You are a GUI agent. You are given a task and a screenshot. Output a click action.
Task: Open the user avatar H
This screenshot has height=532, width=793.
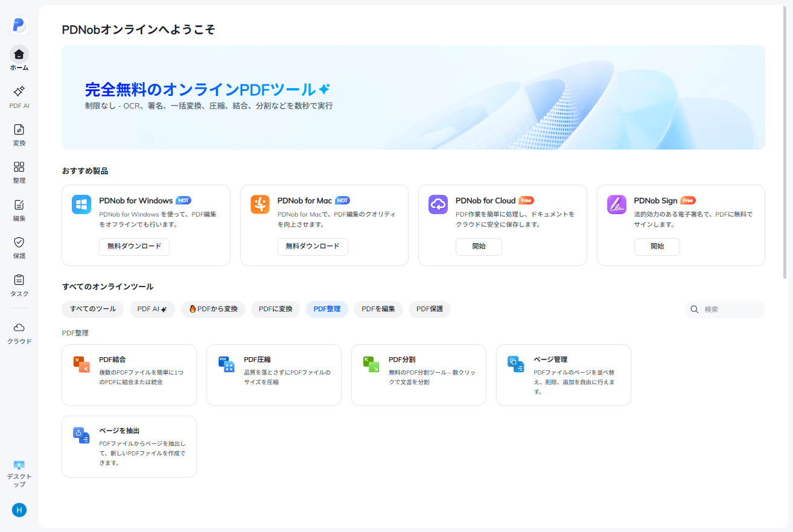point(19,510)
